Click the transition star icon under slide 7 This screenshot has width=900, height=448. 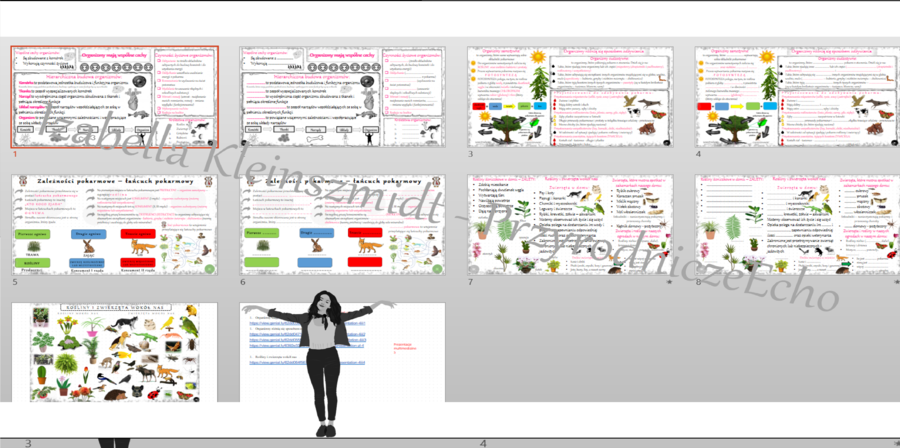click(669, 283)
